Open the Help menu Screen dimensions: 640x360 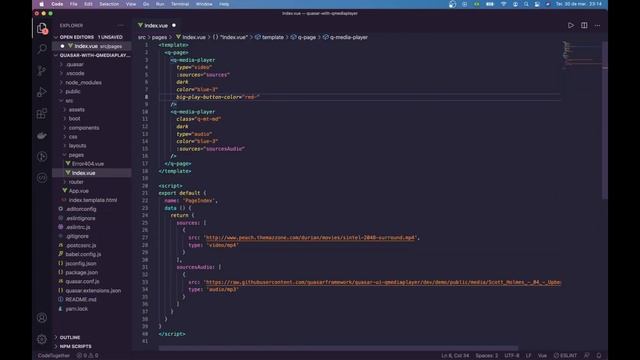pos(224,4)
